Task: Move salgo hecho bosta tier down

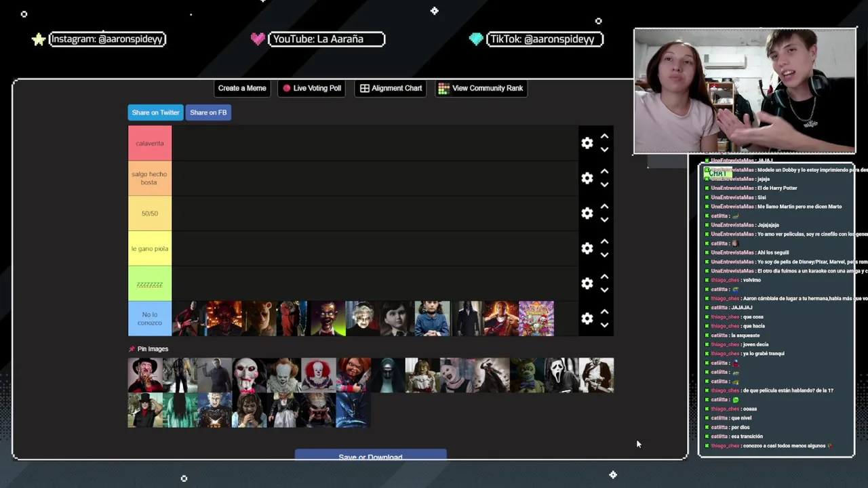Action: (x=604, y=185)
